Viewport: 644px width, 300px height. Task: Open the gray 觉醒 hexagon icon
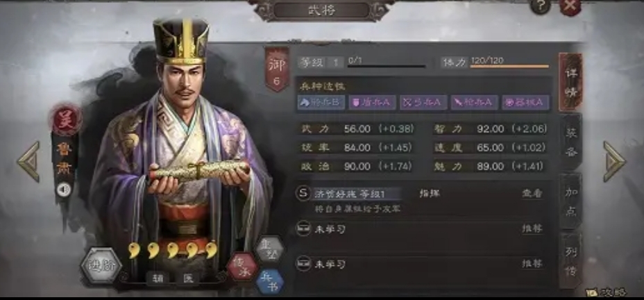coord(269,249)
